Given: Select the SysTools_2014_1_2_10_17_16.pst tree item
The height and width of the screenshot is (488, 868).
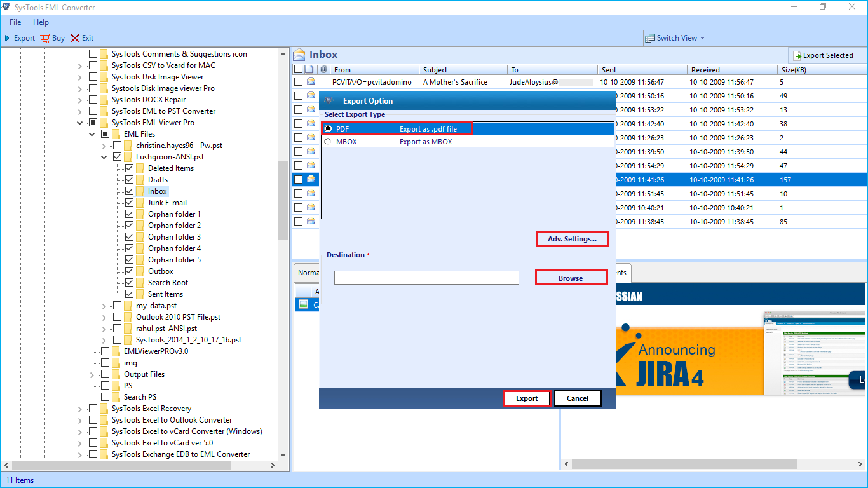Looking at the screenshot, I should [x=189, y=340].
